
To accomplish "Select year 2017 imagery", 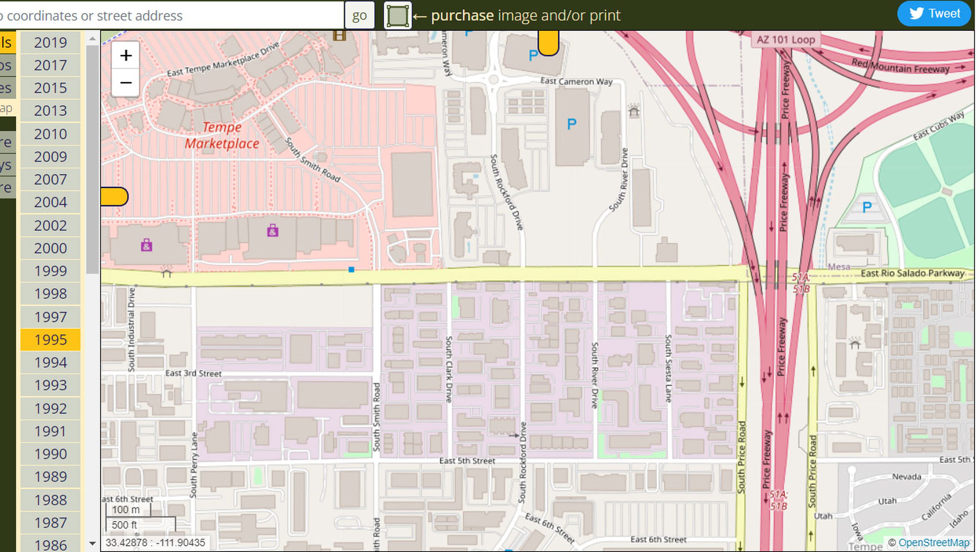I will click(50, 65).
